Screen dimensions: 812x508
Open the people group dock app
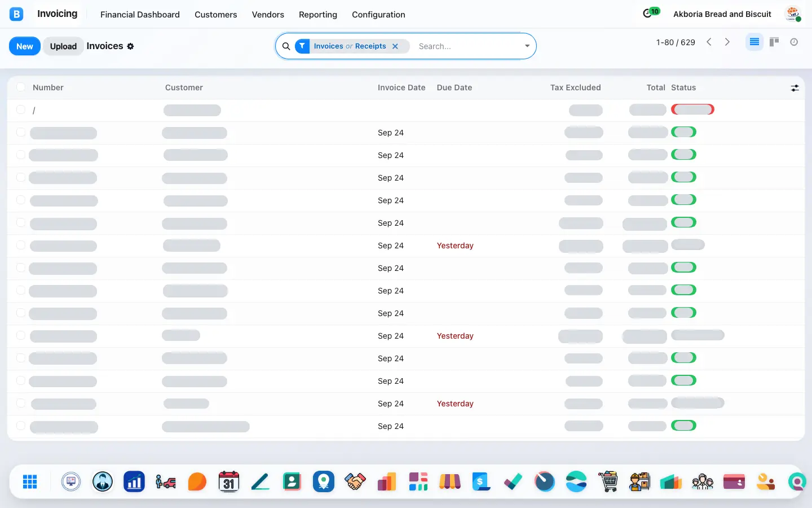[x=703, y=481]
